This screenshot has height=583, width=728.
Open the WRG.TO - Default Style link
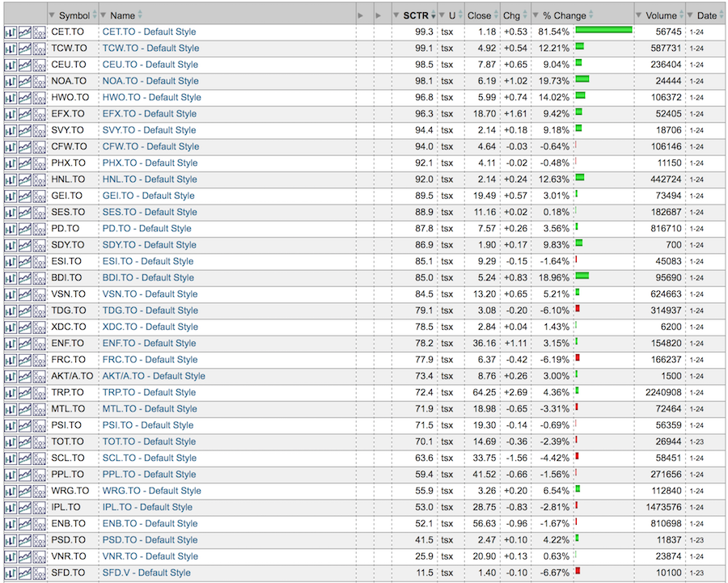tap(152, 491)
